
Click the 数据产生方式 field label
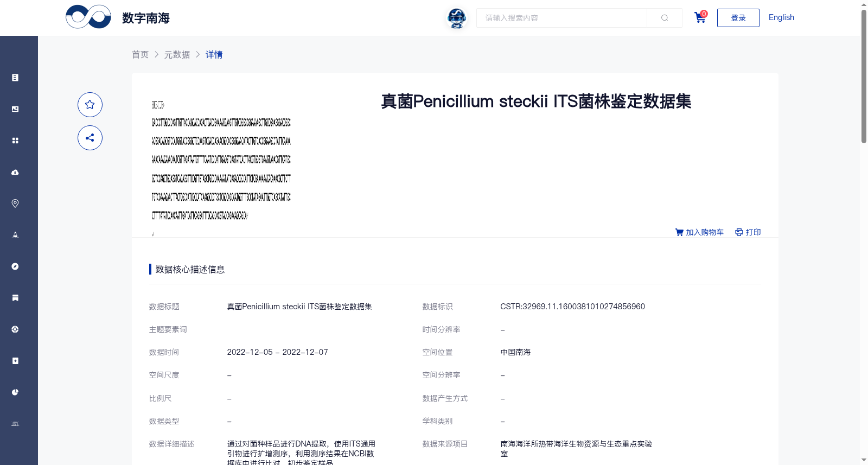445,398
